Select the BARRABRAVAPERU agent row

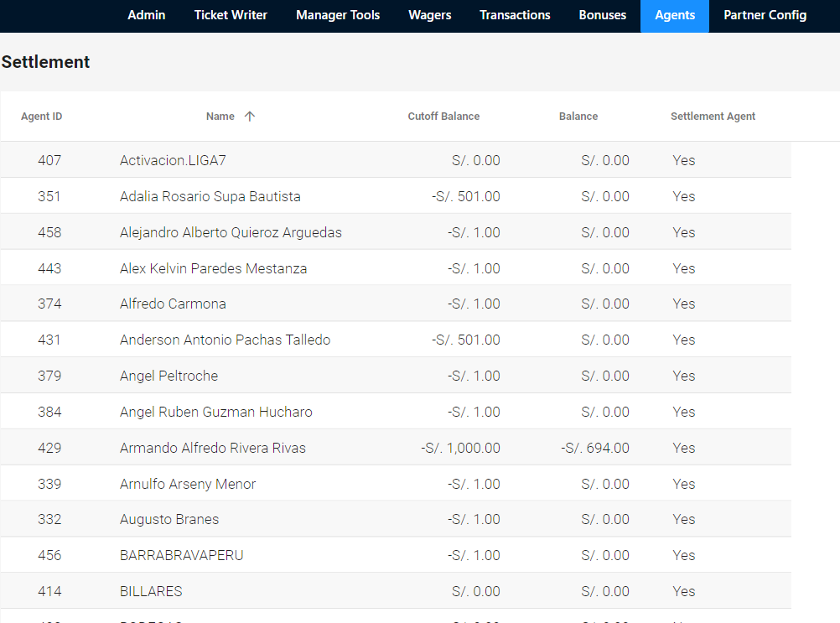pyautogui.click(x=181, y=555)
